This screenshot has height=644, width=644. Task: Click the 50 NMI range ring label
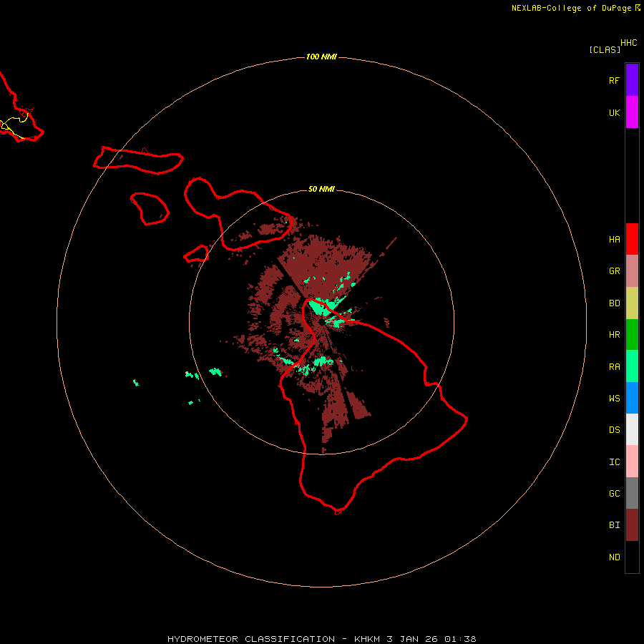pos(321,189)
